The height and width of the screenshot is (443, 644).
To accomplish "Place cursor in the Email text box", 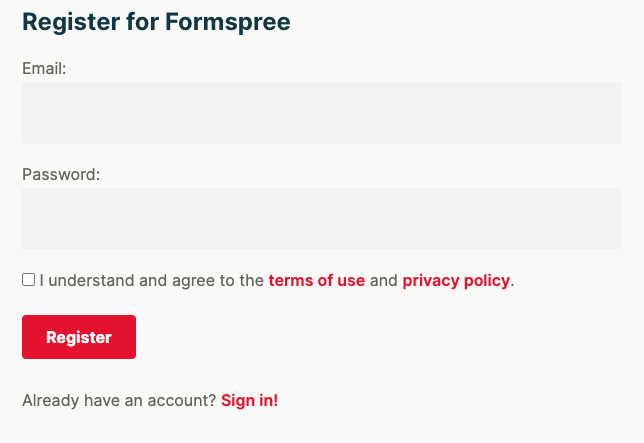I will [x=321, y=113].
